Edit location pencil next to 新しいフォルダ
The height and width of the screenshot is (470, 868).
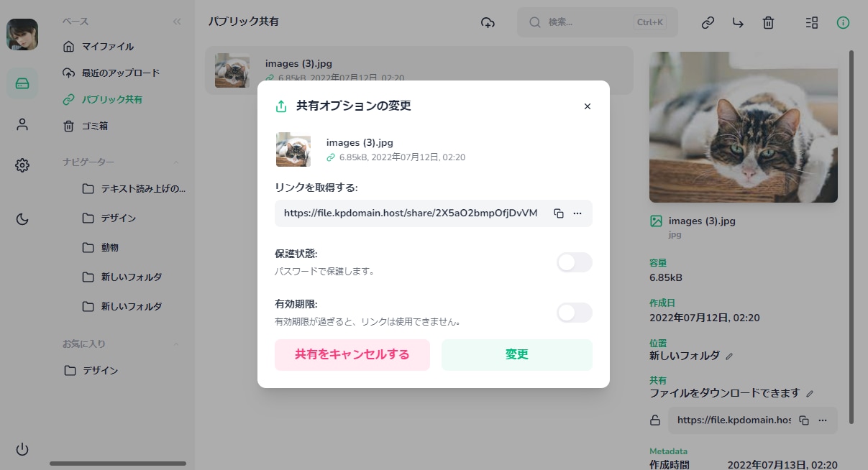click(x=729, y=356)
